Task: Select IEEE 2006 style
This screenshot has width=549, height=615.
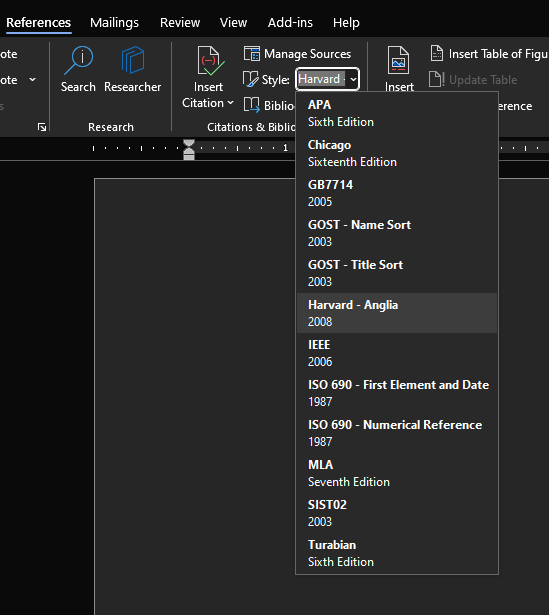Action: point(397,353)
